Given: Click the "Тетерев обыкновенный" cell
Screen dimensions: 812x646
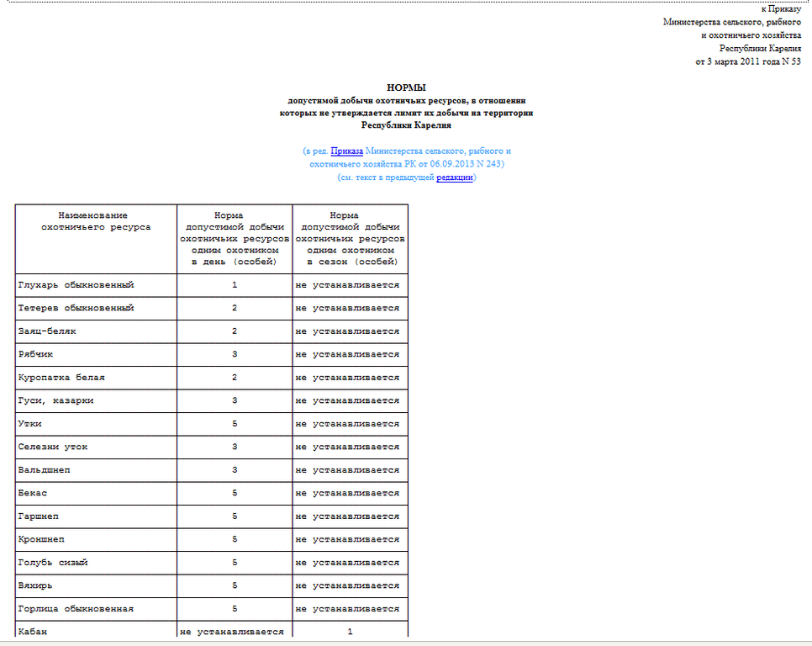Looking at the screenshot, I should [76, 308].
